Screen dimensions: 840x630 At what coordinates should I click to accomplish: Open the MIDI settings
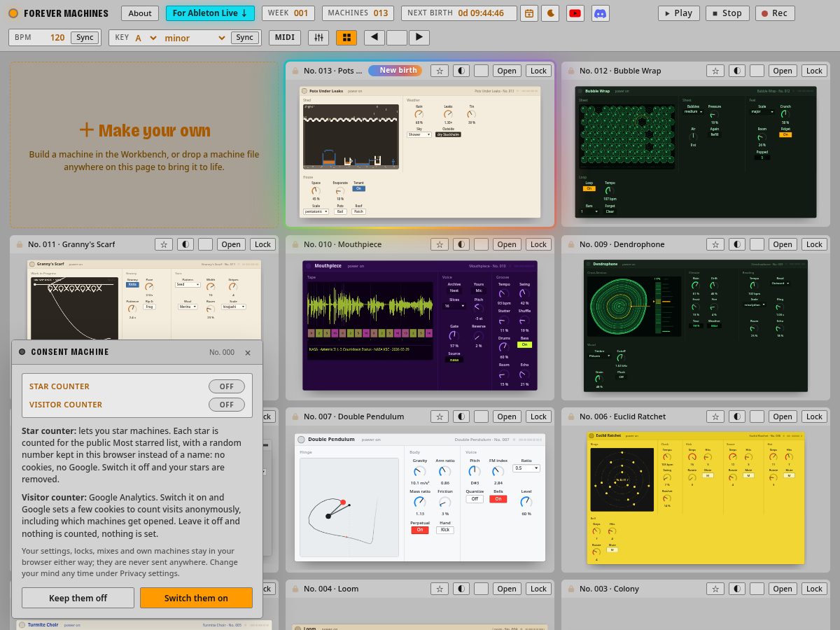(284, 38)
